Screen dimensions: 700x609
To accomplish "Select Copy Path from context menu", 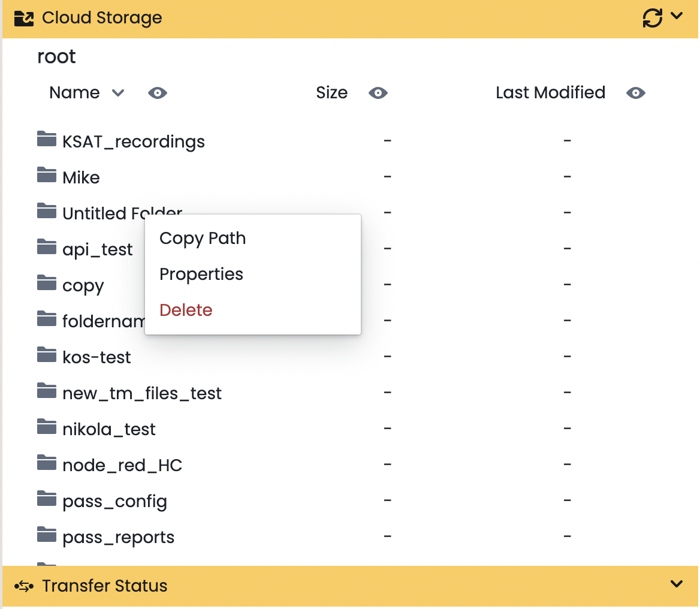I will 203,238.
